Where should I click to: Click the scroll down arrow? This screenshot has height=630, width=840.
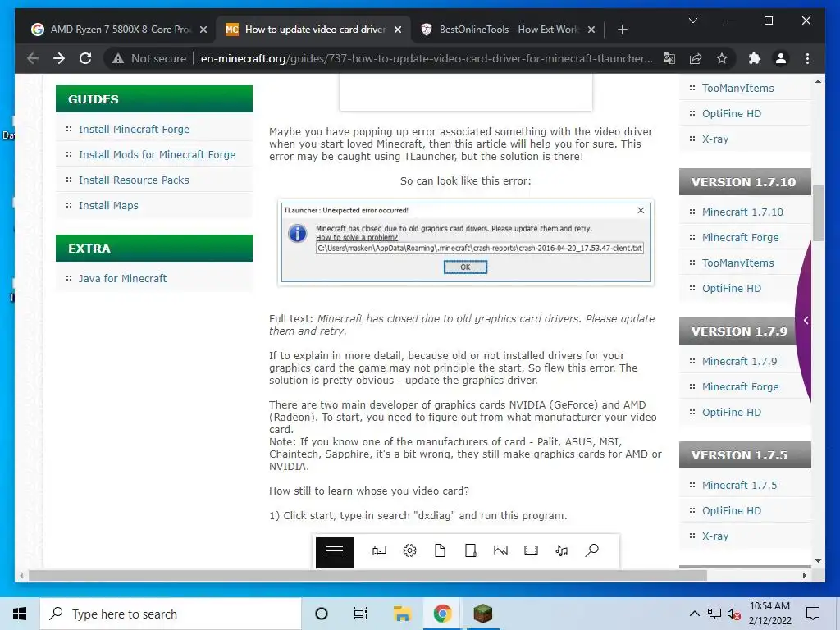pyautogui.click(x=818, y=561)
